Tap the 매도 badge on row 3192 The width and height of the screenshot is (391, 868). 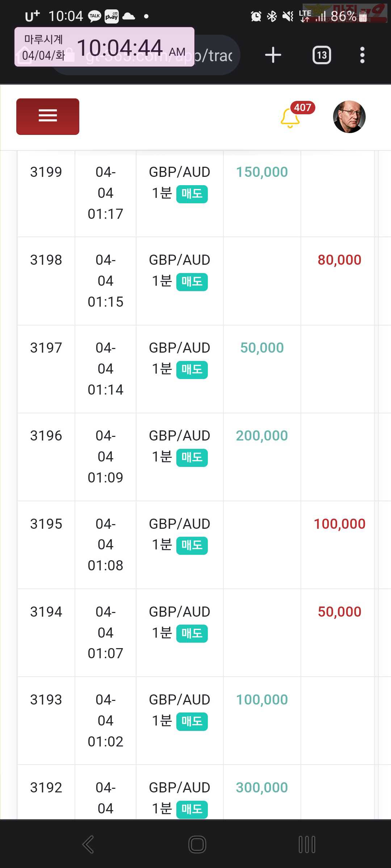click(192, 809)
